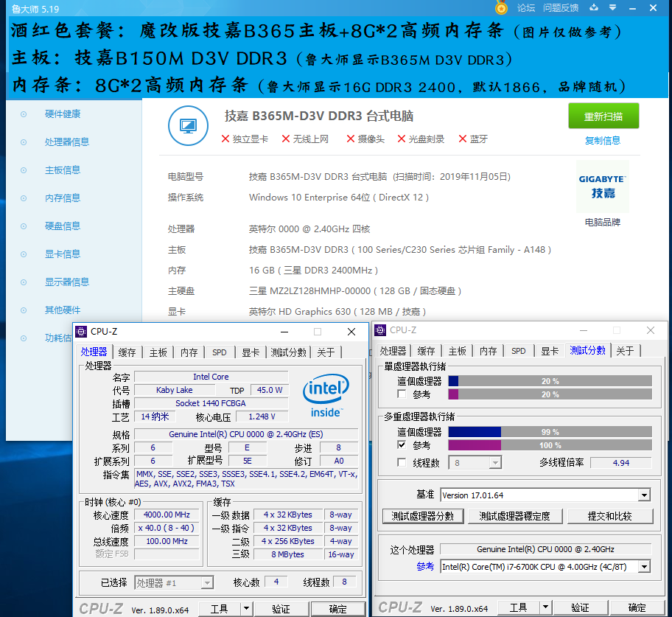Select 硬件健康 in the sidebar

point(63,114)
